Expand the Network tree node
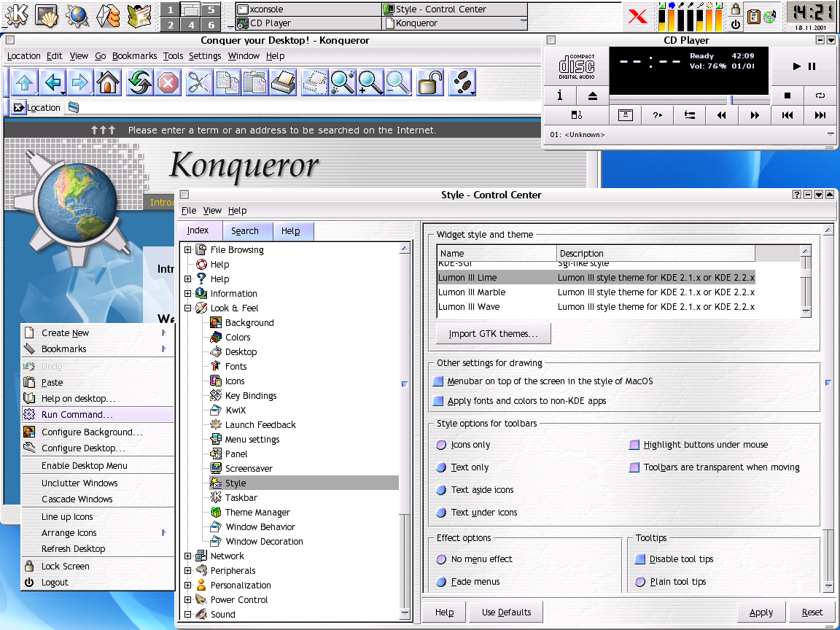The height and width of the screenshot is (630, 840). (x=188, y=556)
